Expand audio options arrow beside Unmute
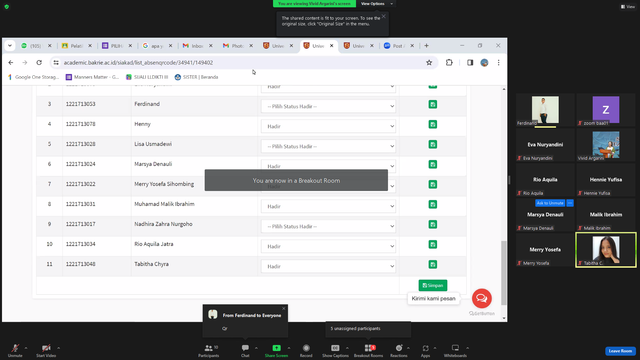This screenshot has width=640, height=360. pyautogui.click(x=26, y=348)
